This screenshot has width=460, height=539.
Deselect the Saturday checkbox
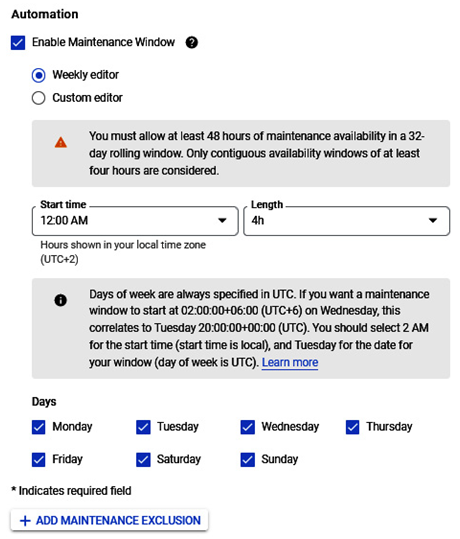click(x=143, y=460)
